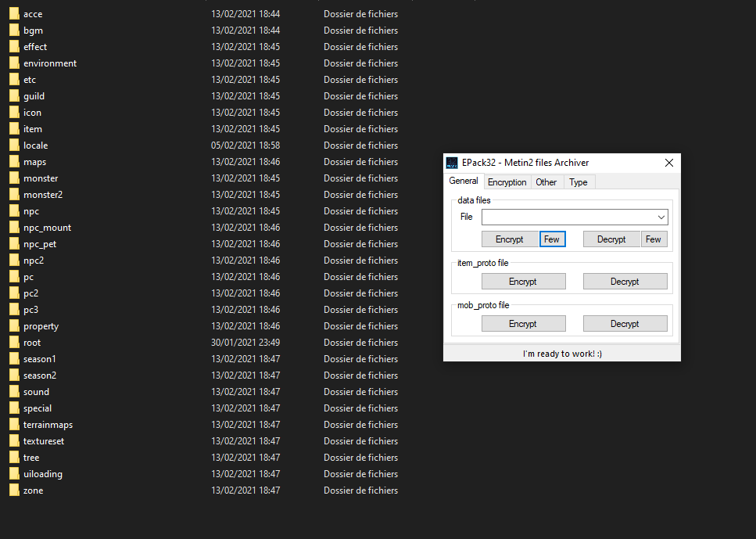Viewport: 756px width, 539px height.
Task: Select the effect folder icon
Action: pos(15,47)
